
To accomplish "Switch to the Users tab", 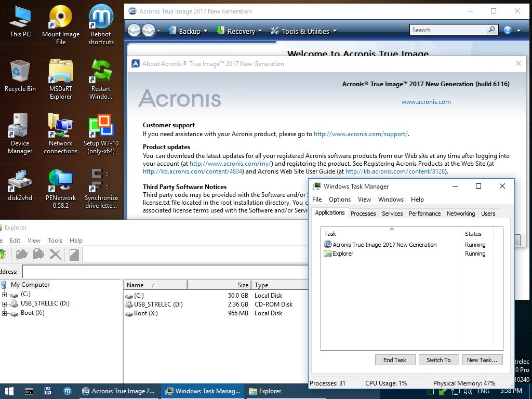I will (488, 214).
